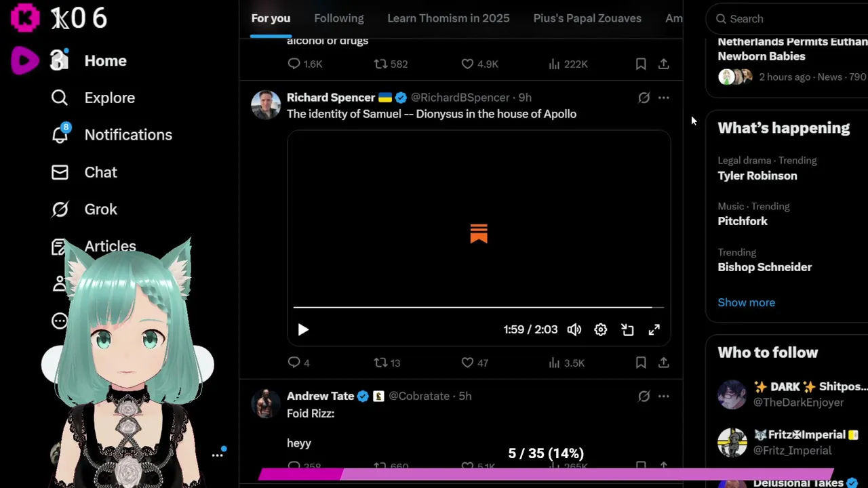Open Articles in the sidebar

coord(94,246)
